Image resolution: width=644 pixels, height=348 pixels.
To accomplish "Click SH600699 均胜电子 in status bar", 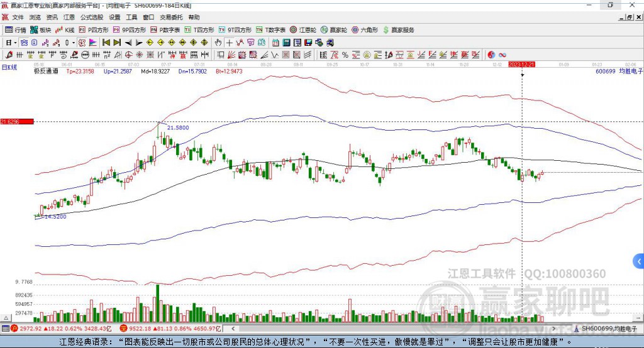I will point(609,329).
